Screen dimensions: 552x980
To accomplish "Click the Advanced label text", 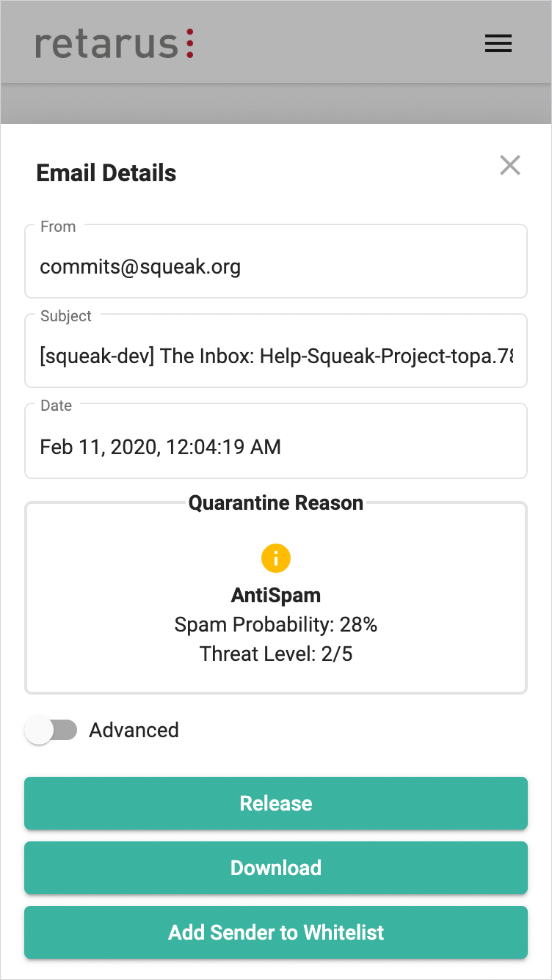I will tap(134, 731).
